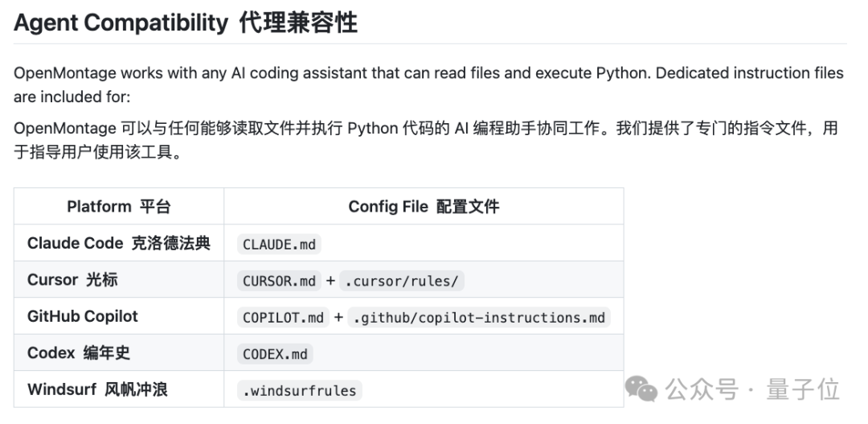
Task: Click the .cursor/rules/ code label
Action: point(402,281)
